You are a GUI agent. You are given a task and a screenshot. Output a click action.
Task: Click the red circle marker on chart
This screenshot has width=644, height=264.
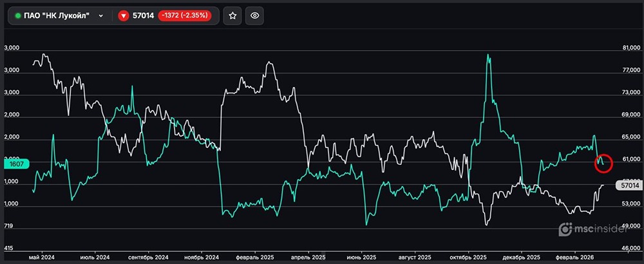pos(603,162)
